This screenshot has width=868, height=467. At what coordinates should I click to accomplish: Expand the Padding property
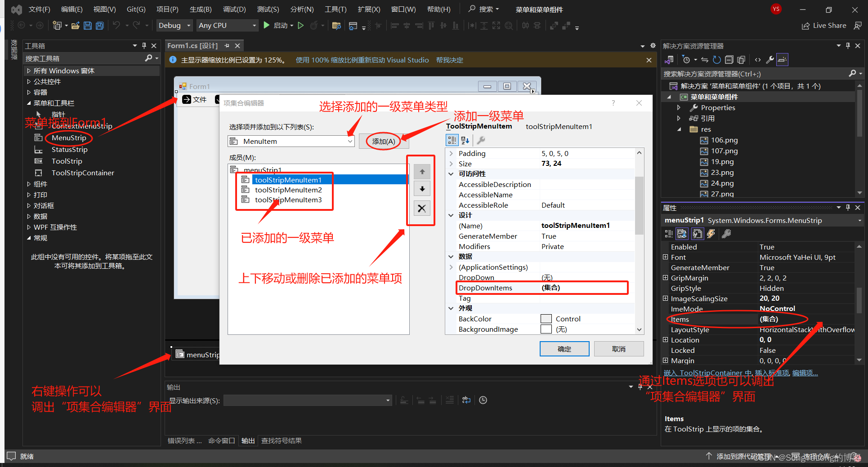[x=451, y=153]
